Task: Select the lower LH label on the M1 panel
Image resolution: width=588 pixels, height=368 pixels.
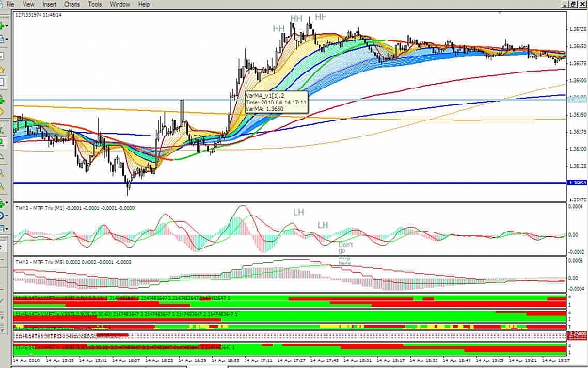Action: 323,225
